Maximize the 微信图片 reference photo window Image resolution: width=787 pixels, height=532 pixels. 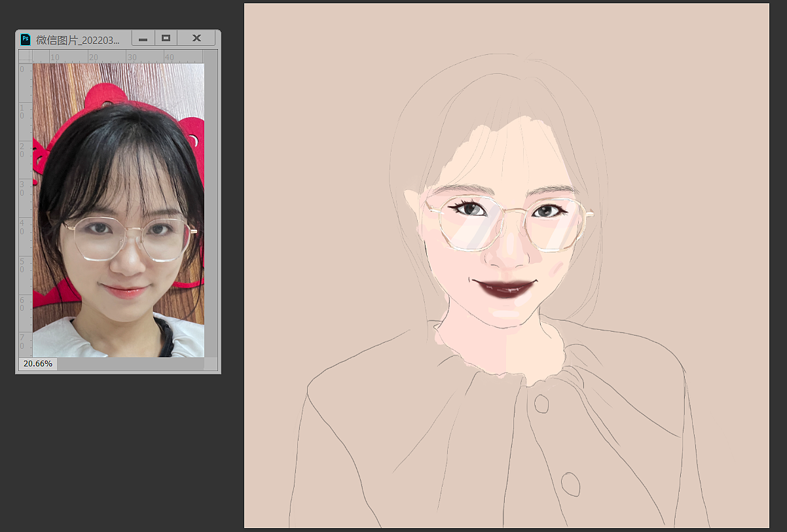pyautogui.click(x=166, y=39)
